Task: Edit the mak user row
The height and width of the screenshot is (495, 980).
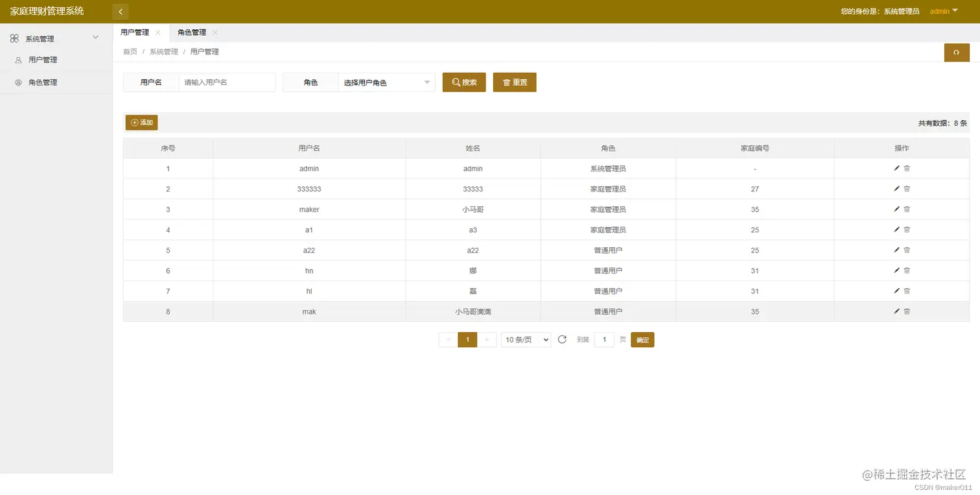Action: click(x=896, y=311)
